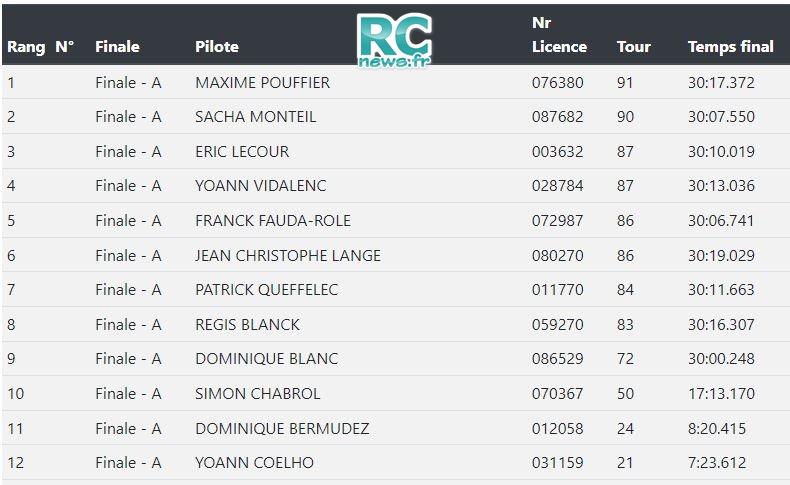Click the RC news.fr logo
This screenshot has height=485, width=790.
click(394, 40)
